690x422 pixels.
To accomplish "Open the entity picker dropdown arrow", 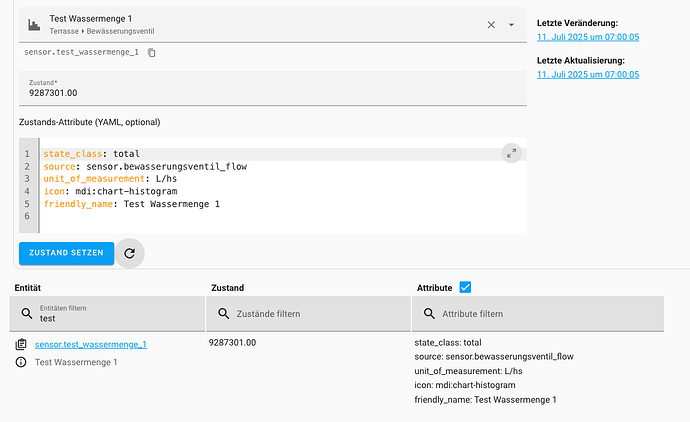I will click(511, 25).
